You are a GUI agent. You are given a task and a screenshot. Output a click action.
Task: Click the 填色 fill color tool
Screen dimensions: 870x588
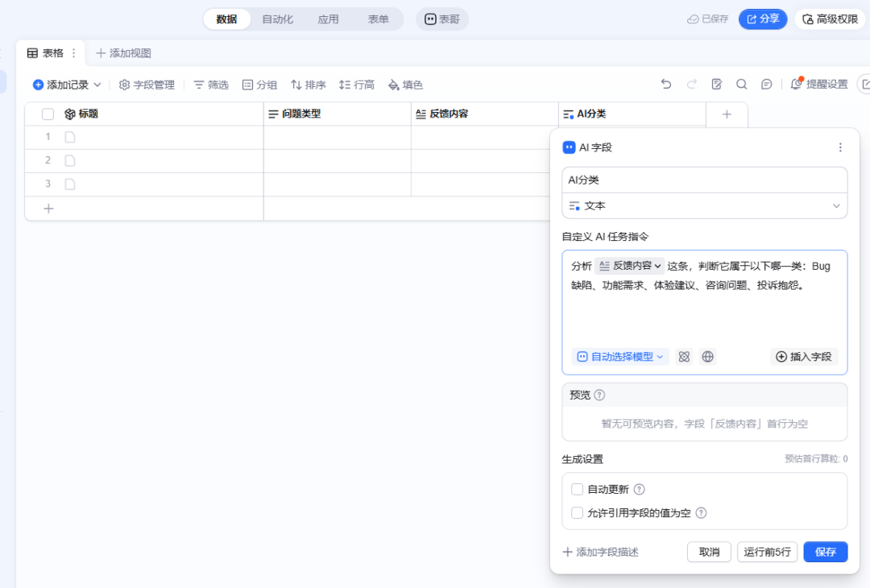point(405,85)
